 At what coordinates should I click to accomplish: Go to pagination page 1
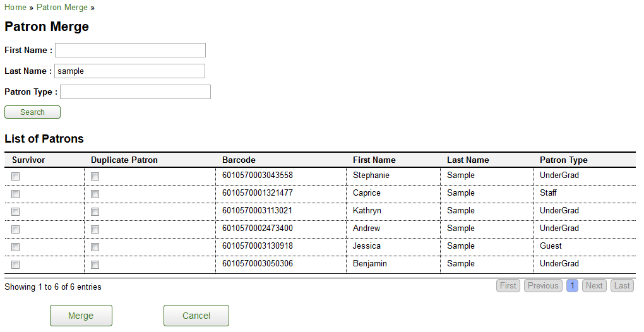click(572, 286)
